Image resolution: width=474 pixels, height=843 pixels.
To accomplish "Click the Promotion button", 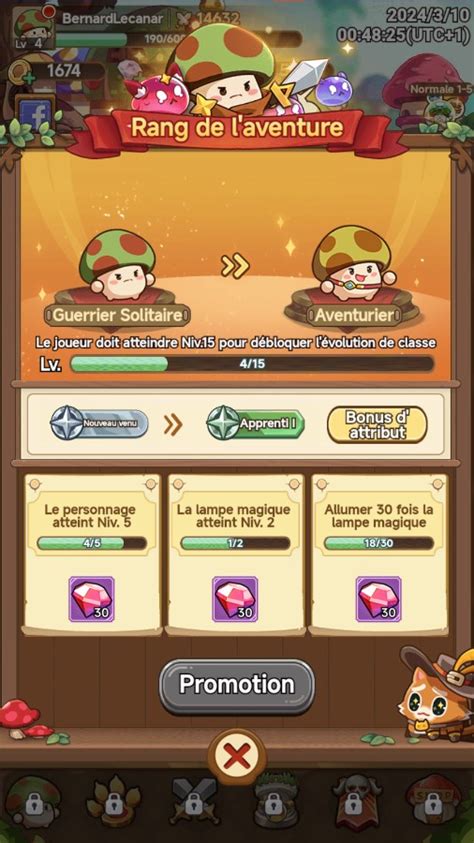I will 236,685.
